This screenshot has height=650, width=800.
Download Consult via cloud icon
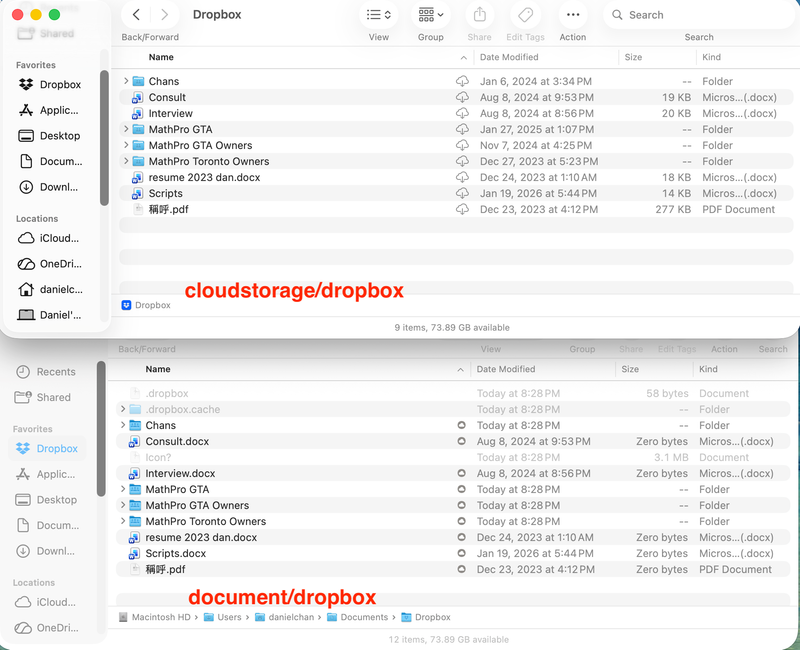[462, 97]
